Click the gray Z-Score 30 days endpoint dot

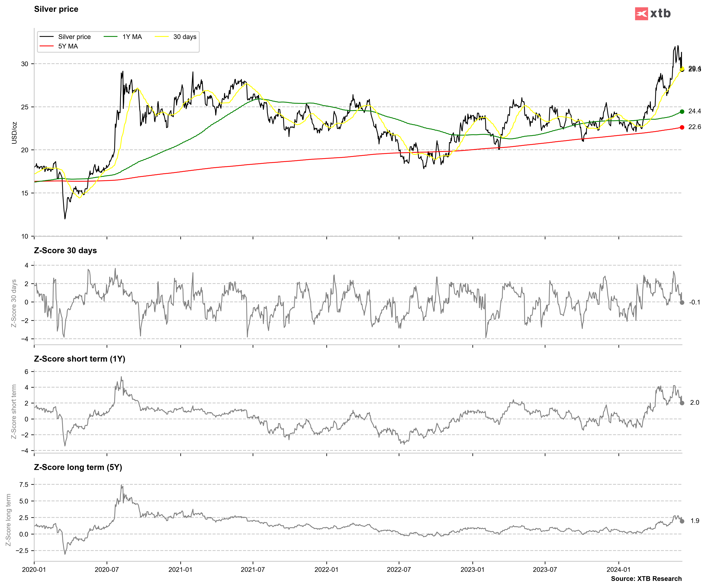pyautogui.click(x=682, y=303)
